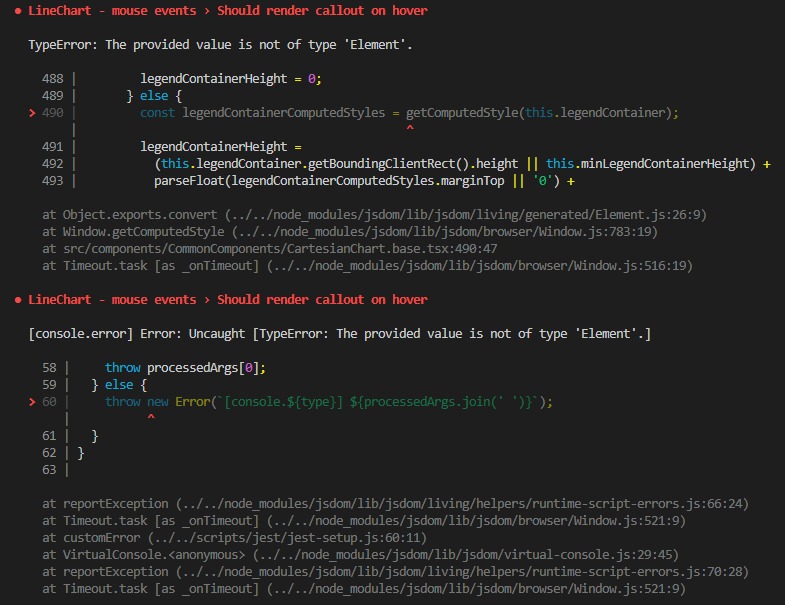Open the CartesianChart.base.tsx:490:47 stack link
Image resolution: width=785 pixels, height=605 pixels.
[x=280, y=249]
